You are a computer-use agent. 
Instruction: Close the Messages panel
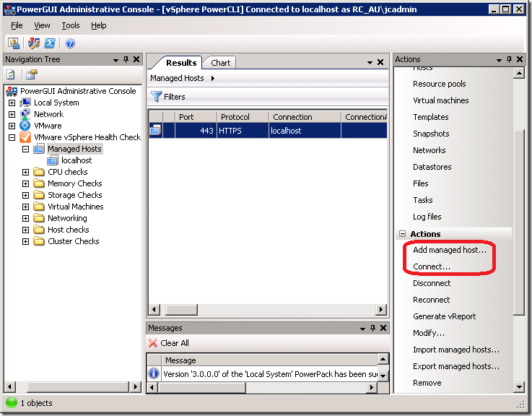click(381, 329)
